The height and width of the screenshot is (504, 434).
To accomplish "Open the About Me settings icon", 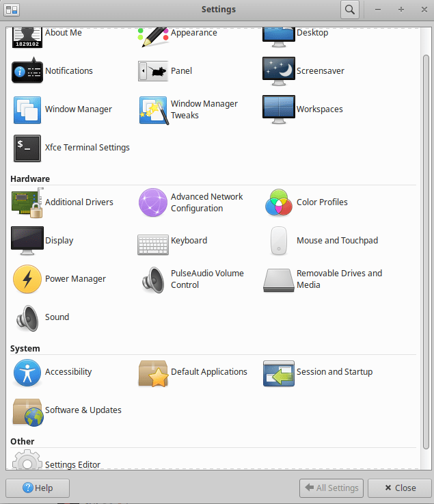I will [x=27, y=38].
